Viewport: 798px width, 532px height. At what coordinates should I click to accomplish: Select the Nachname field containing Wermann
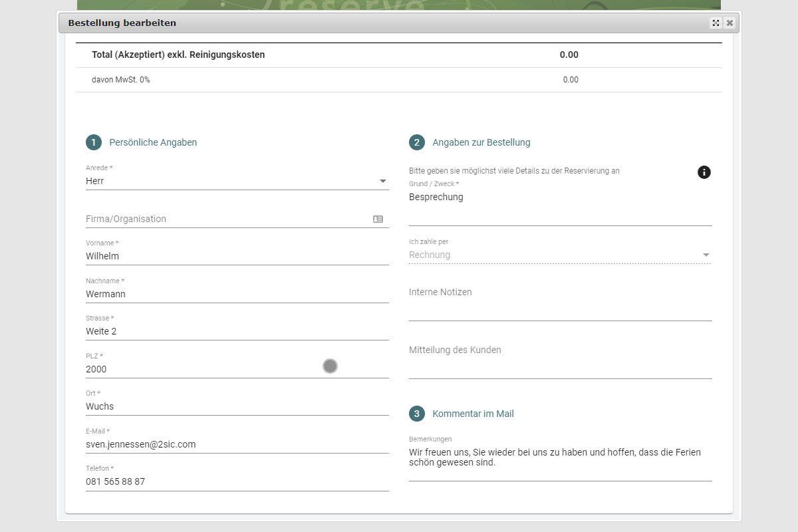click(236, 294)
